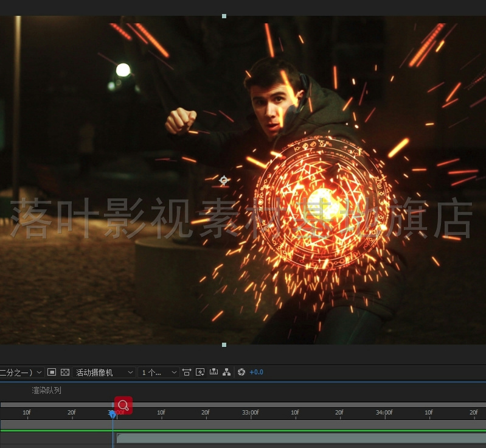486x448 pixels.
Task: Click the blue current-time indicator playhead
Action: [x=113, y=414]
